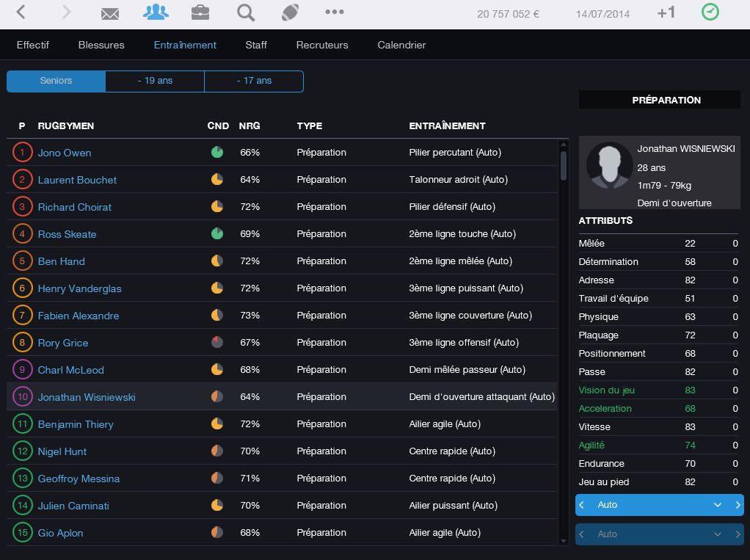Open the team squad people icon
This screenshot has width=750, height=560.
[x=156, y=12]
